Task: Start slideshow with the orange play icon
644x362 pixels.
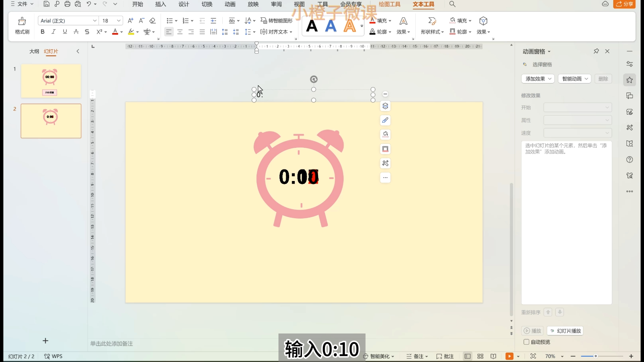Action: click(509, 356)
